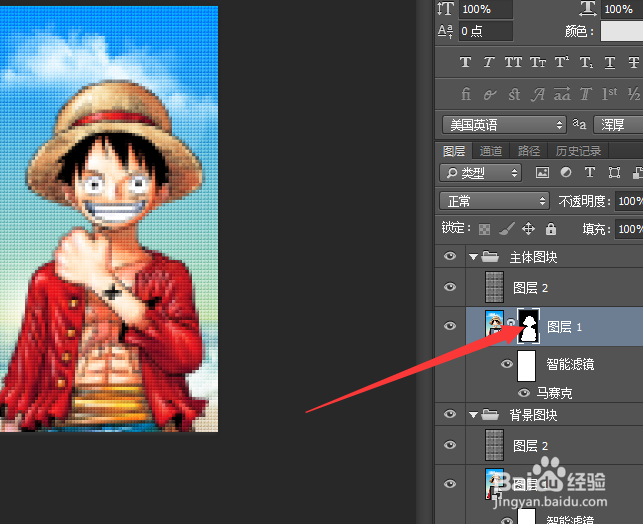The image size is (643, 524).
Task: Hide 图层 2 in 背景图块 group
Action: (450, 445)
